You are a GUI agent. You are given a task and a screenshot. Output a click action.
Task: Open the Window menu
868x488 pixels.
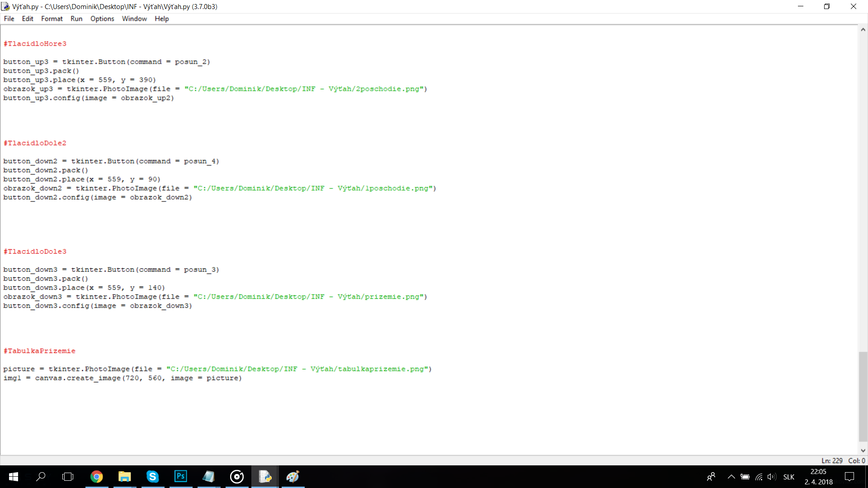point(134,19)
